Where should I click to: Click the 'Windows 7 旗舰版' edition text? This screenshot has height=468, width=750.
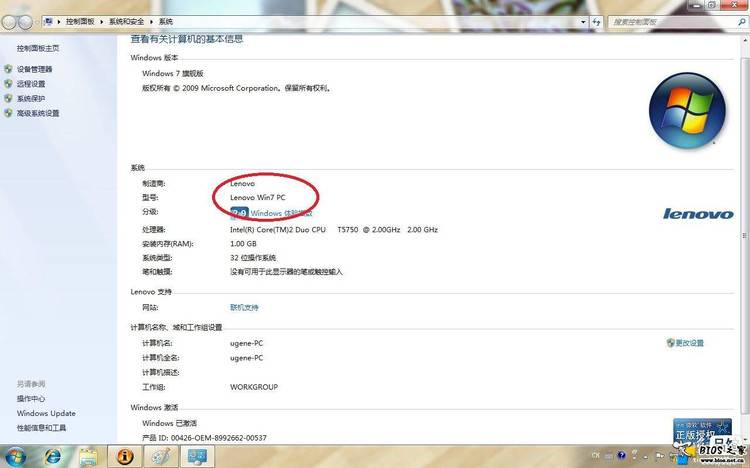[173, 73]
